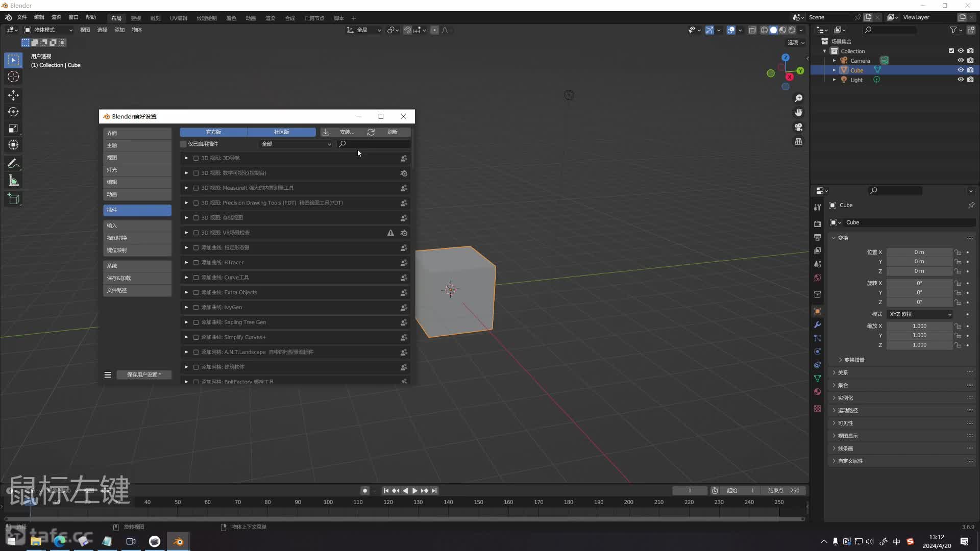Viewport: 980px width, 551px height.
Task: Expand the Simplify Curves+ addon row
Action: (x=186, y=337)
